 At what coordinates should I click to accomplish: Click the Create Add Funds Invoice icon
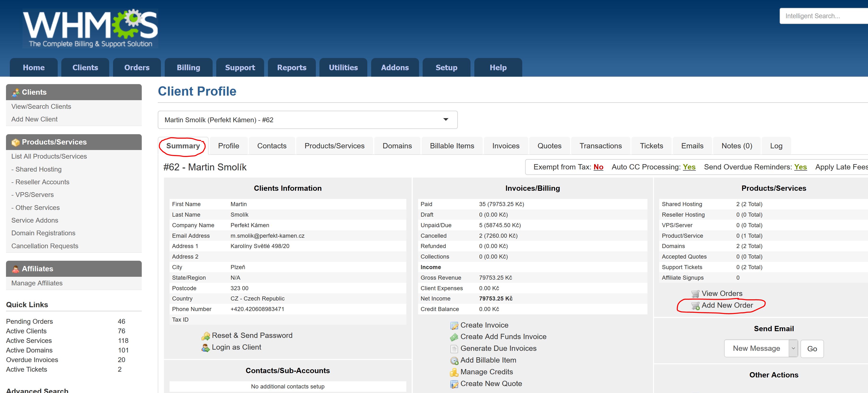tap(454, 337)
